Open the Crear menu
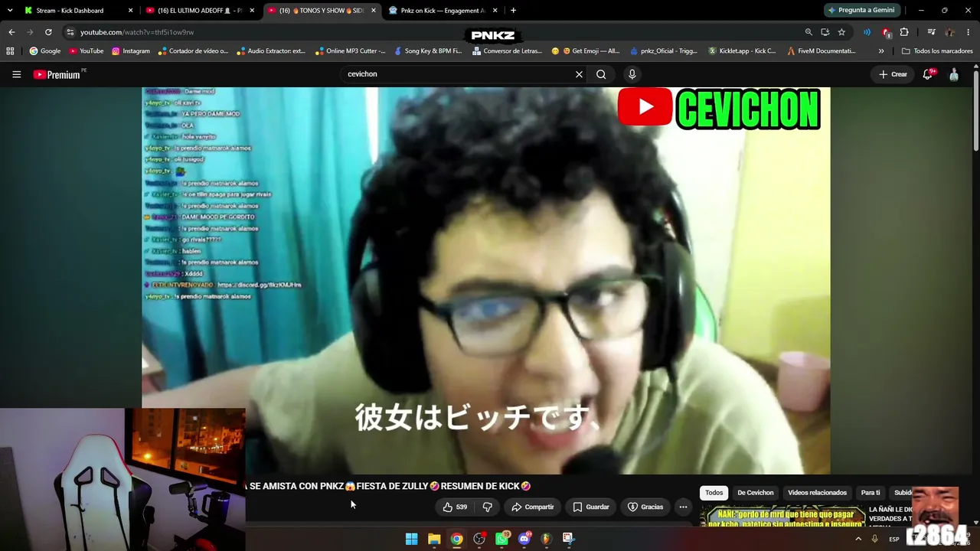 click(x=893, y=74)
